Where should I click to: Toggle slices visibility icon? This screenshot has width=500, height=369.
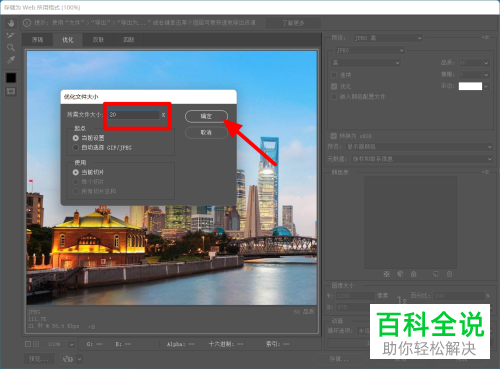11,91
